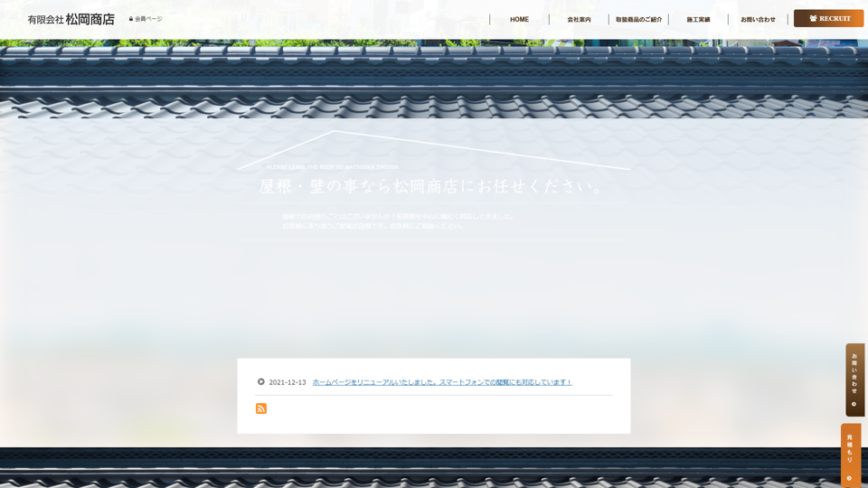Image resolution: width=868 pixels, height=488 pixels.
Task: Open the 施工実績 navigation item
Action: [x=698, y=19]
